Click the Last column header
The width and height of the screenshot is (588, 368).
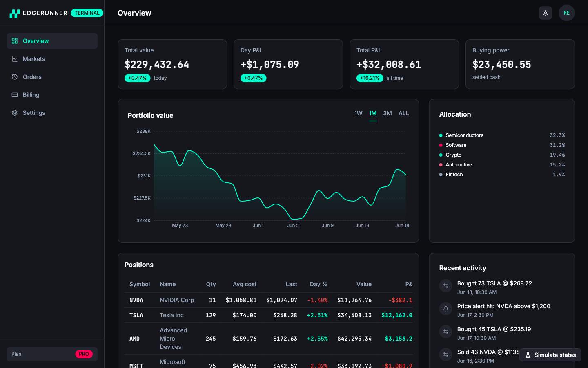292,284
